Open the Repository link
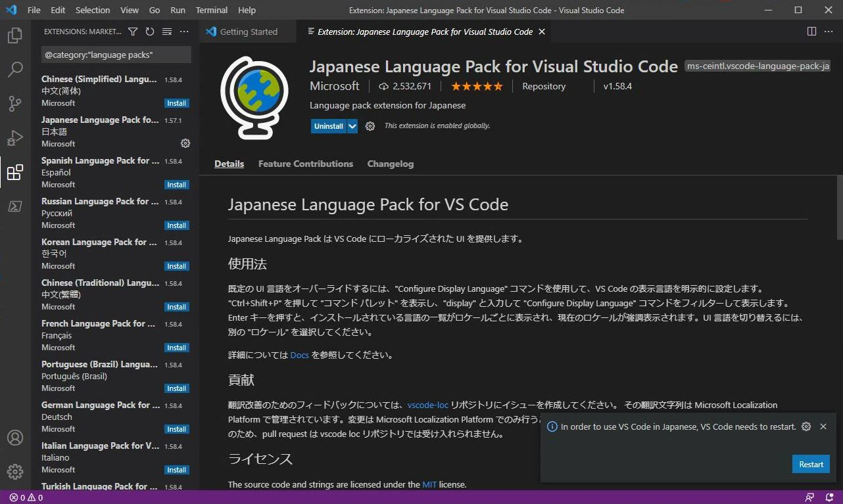Viewport: 843px width, 504px height. [x=544, y=86]
